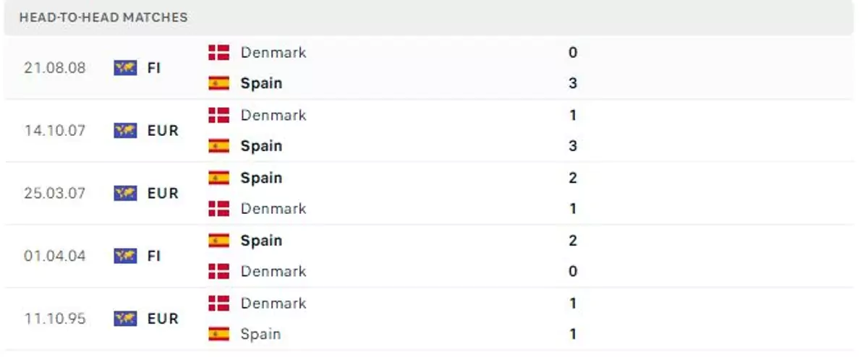Click the Denmark flag in the 14.10.07 match
The image size is (868, 357).
(218, 115)
